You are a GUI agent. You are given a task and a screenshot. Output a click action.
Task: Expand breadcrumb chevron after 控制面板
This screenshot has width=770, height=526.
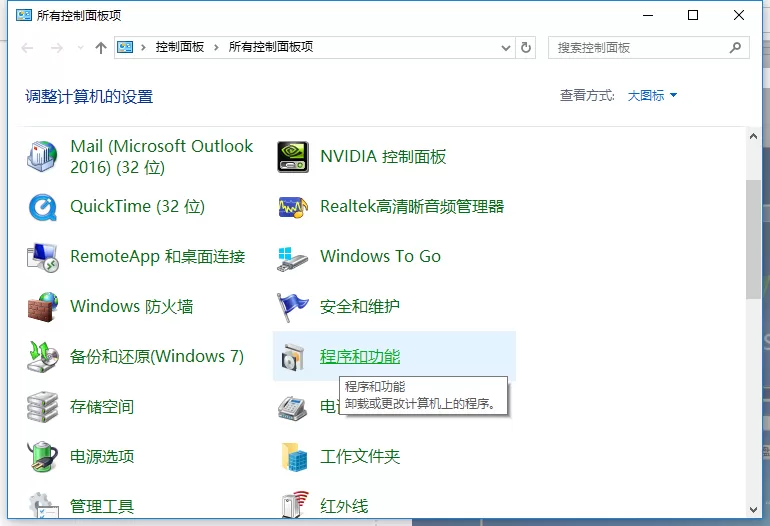pyautogui.click(x=216, y=48)
